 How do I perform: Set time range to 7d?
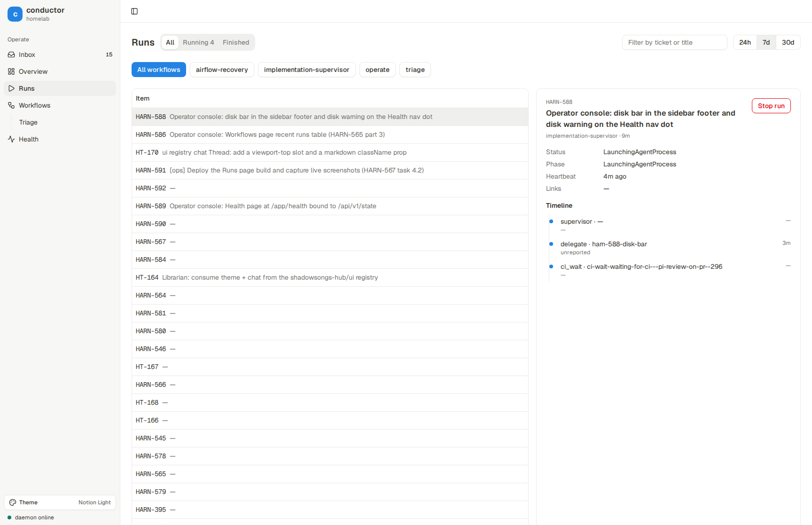pyautogui.click(x=766, y=42)
